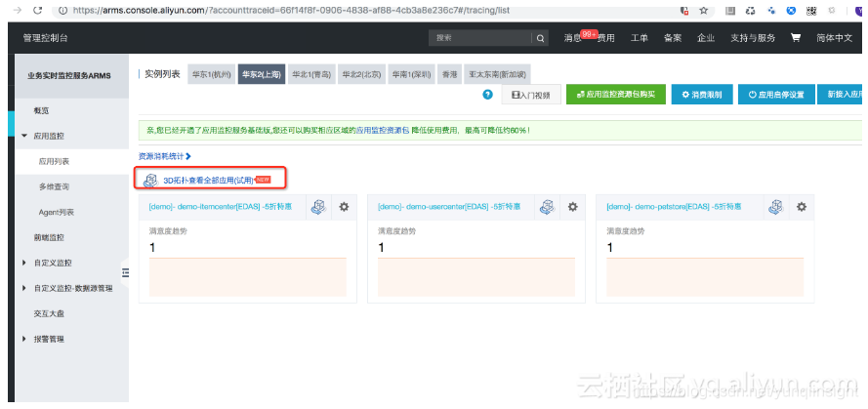Switch to 华东1(杭州) region tab
Viewport: 868px width, 409px height.
click(212, 75)
